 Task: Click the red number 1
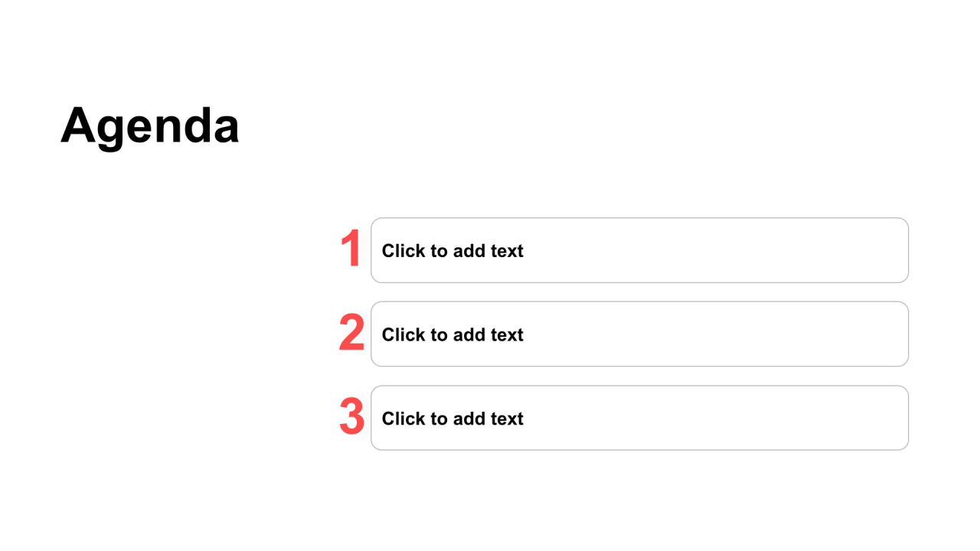point(351,249)
